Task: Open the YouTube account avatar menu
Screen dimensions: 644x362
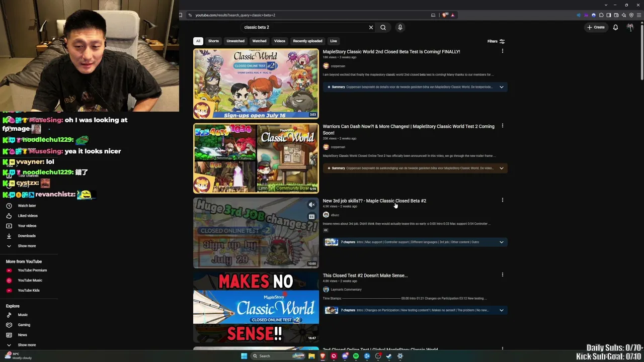Action: [x=630, y=27]
